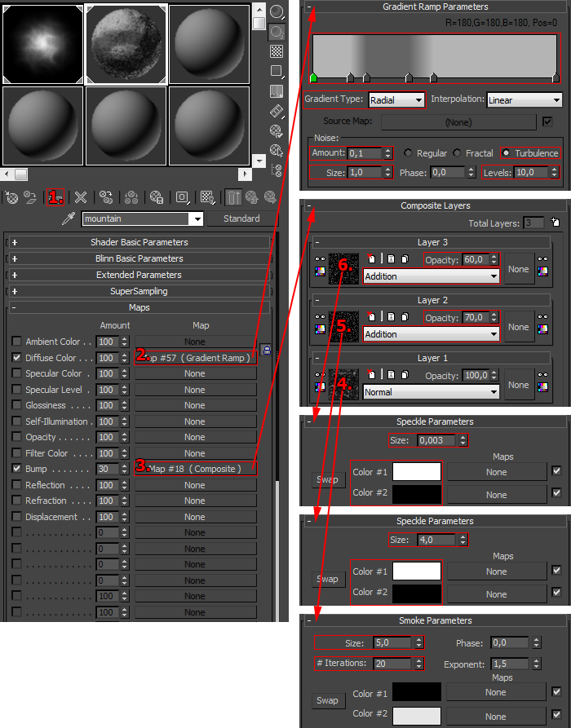Image resolution: width=571 pixels, height=728 pixels.
Task: Select the second mountain material sample slot
Action: click(126, 43)
